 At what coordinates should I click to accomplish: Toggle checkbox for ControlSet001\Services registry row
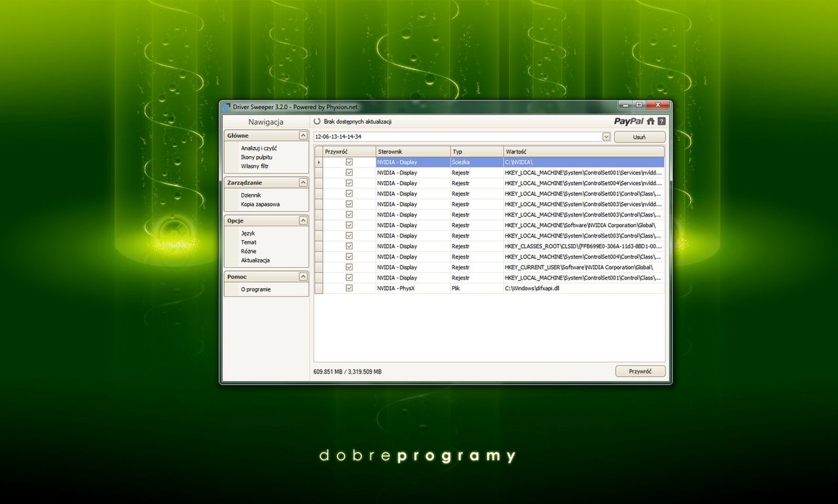point(349,173)
